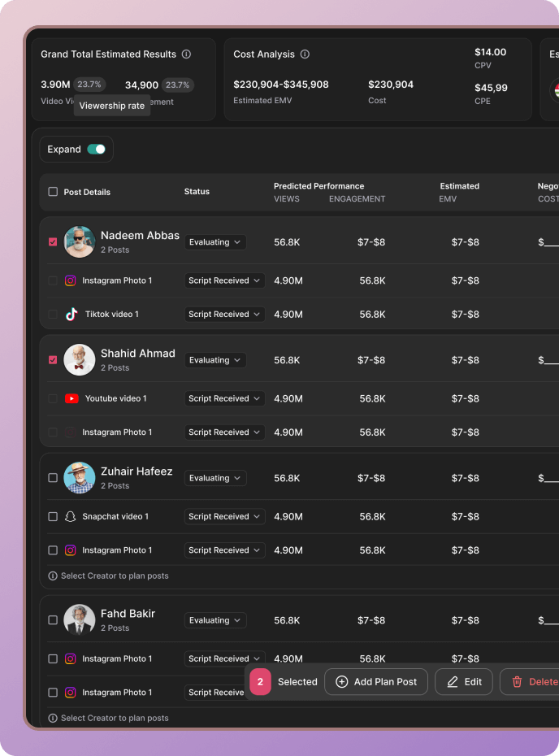Open info icon beside Grand Total Estimated Results
The width and height of the screenshot is (559, 756).
[187, 54]
